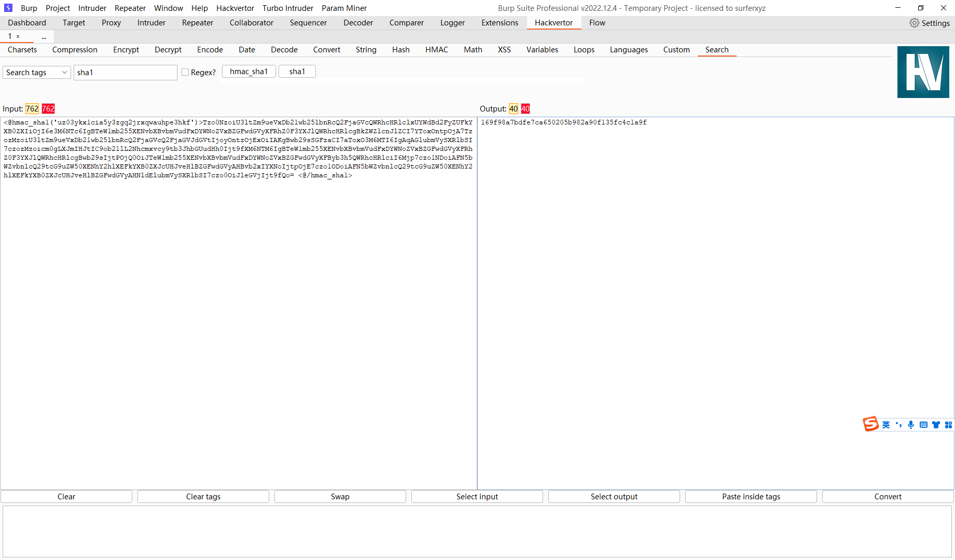Select the Variables tag category

pyautogui.click(x=542, y=50)
